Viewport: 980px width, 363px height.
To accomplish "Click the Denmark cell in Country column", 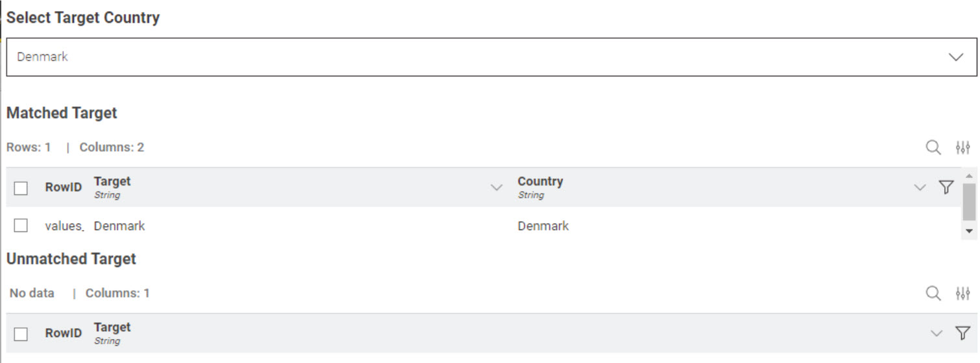I will pos(543,226).
